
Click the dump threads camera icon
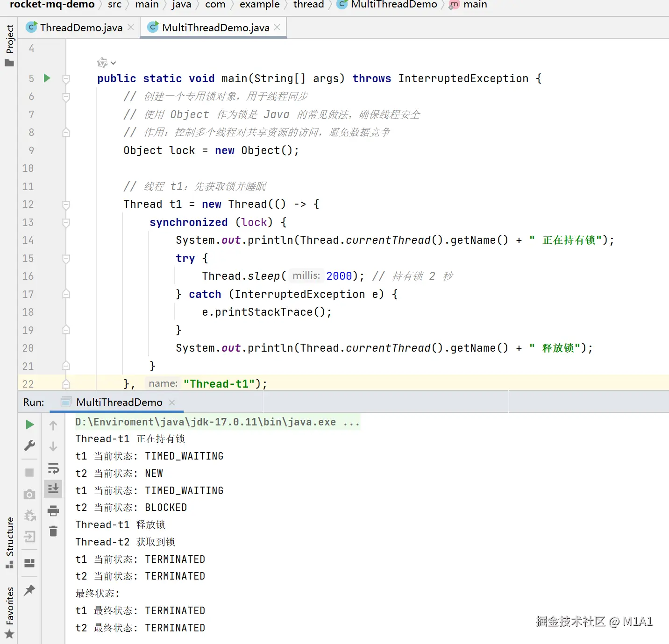(29, 494)
